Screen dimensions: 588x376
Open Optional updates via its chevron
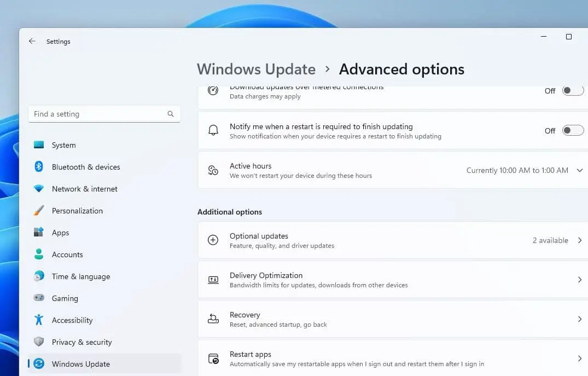[x=580, y=240]
